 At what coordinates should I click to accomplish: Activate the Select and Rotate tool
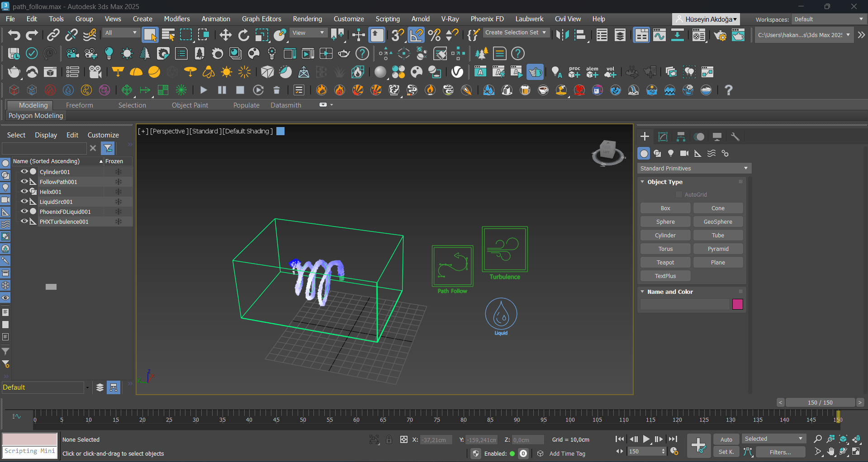point(244,35)
